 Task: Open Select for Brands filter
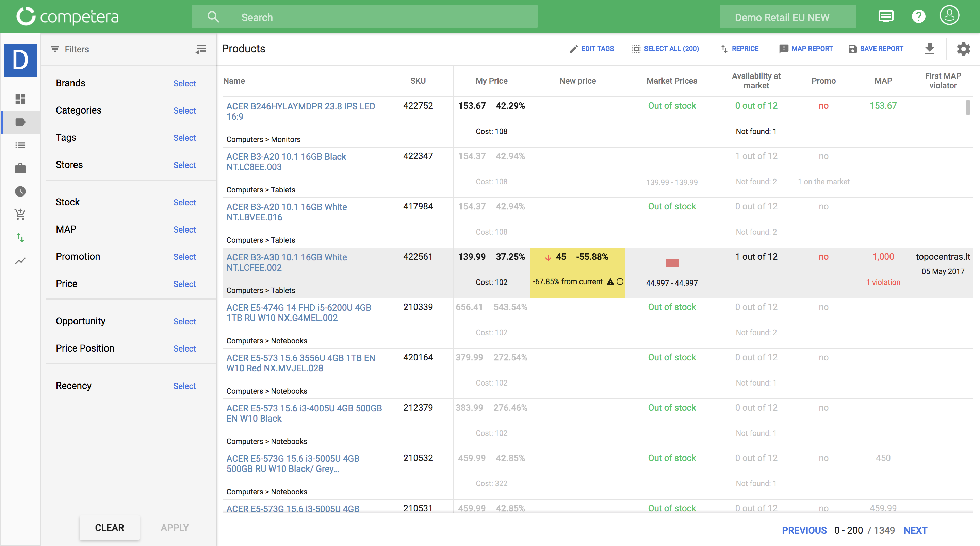184,83
